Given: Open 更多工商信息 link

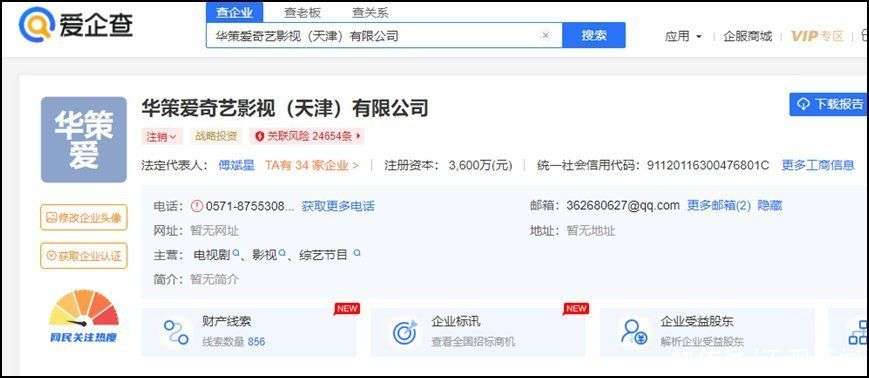Looking at the screenshot, I should (817, 165).
